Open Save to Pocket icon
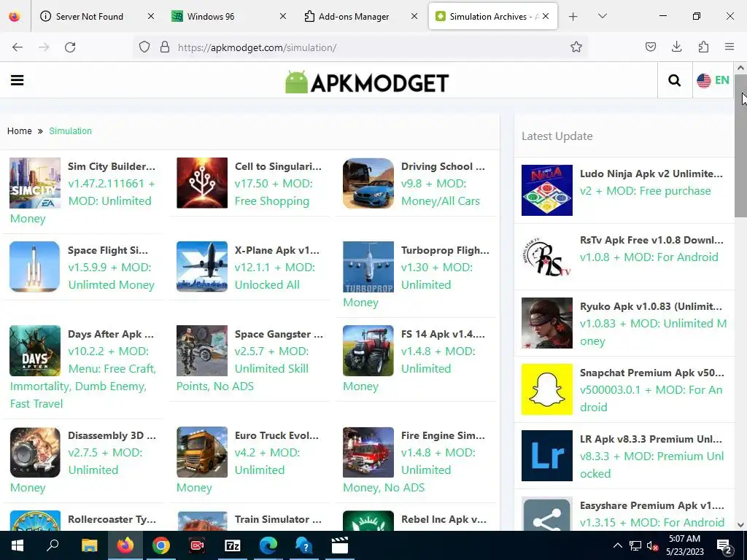Viewport: 747px width, 560px height. tap(650, 47)
